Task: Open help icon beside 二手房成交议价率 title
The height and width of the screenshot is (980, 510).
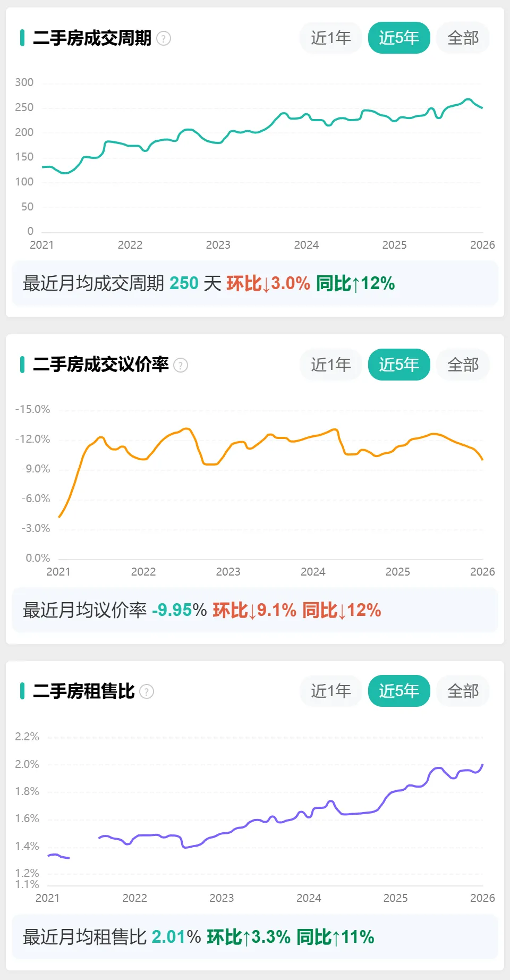Action: click(181, 366)
